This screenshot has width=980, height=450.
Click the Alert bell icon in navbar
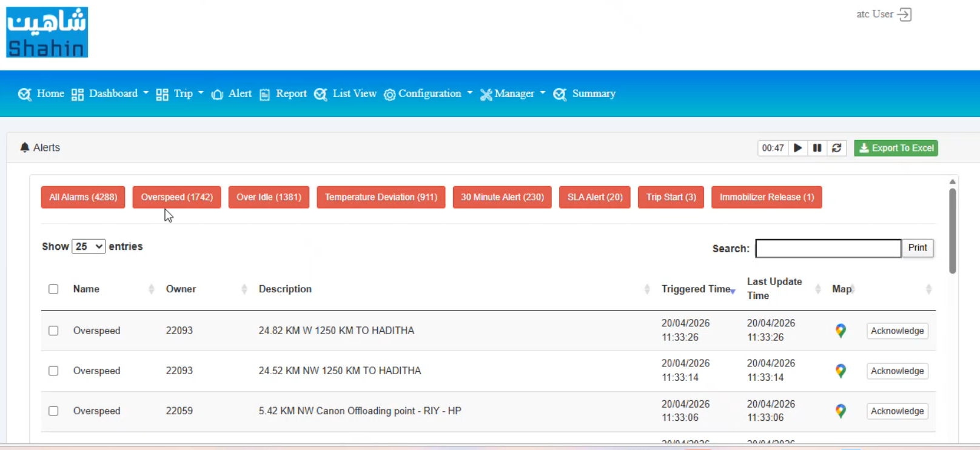click(x=217, y=94)
